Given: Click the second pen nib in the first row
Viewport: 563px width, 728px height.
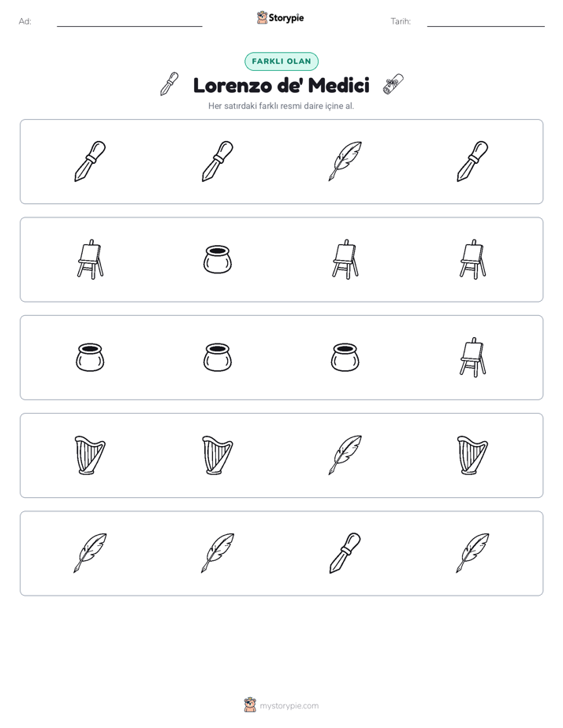Looking at the screenshot, I should click(x=218, y=161).
